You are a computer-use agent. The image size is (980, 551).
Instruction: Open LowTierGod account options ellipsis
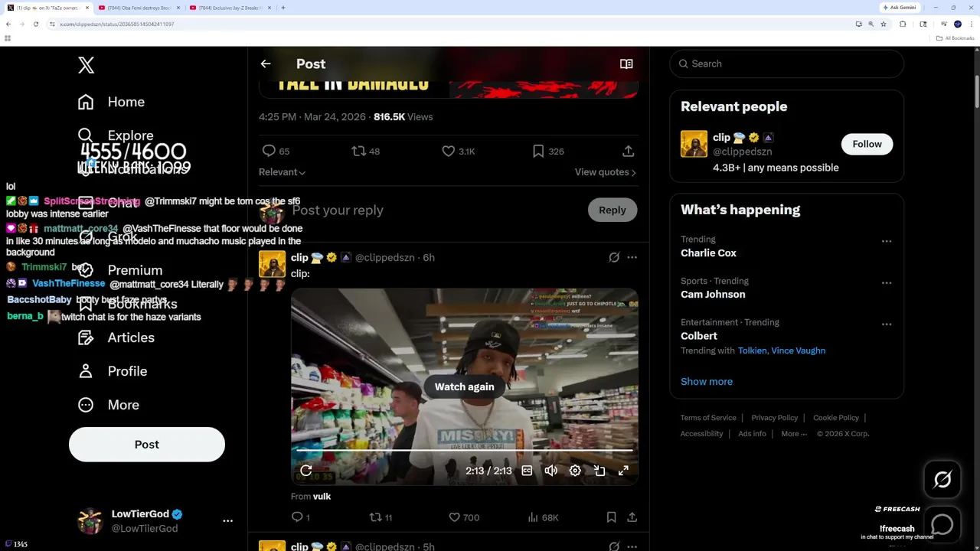(x=227, y=520)
